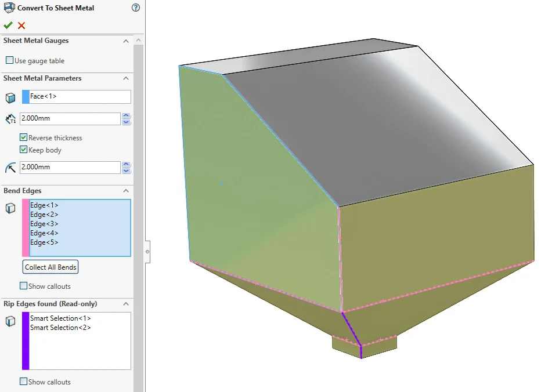Enable Show callouts under Bend Edges
The image size is (552, 392).
click(24, 286)
